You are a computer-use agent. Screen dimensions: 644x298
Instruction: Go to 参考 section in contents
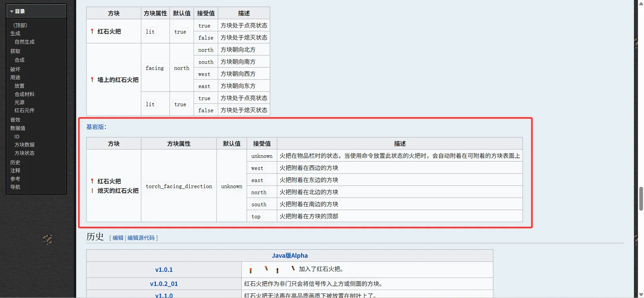[15, 179]
